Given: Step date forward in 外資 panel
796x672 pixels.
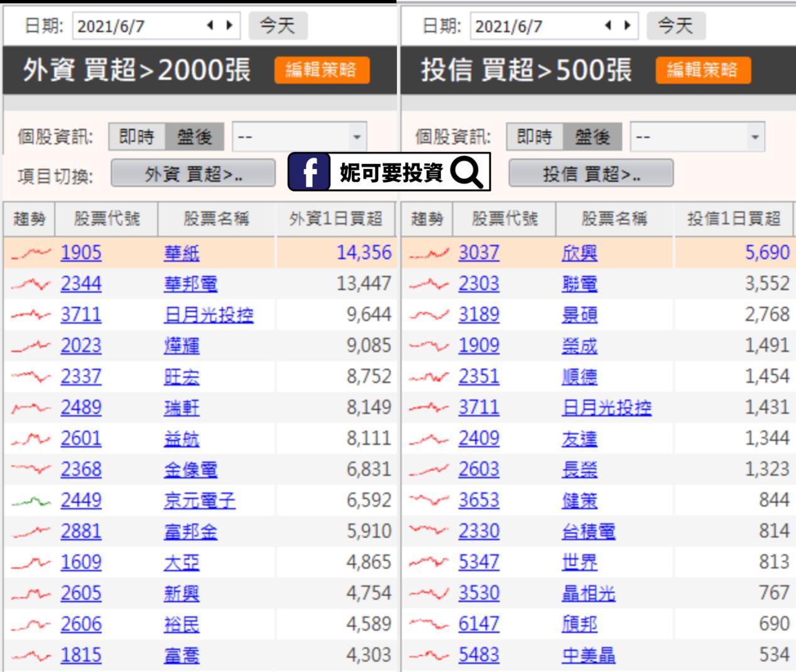Looking at the screenshot, I should tap(229, 26).
